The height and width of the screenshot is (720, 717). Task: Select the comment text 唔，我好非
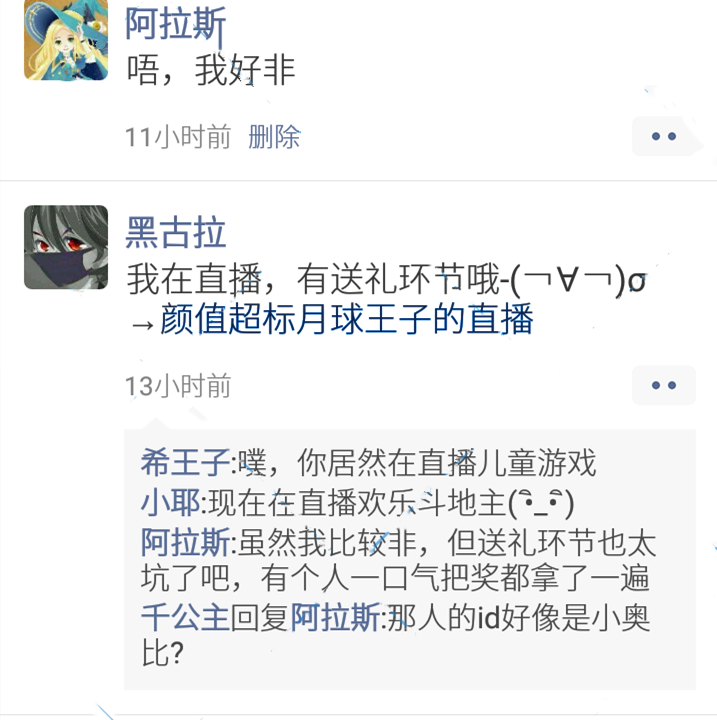pyautogui.click(x=211, y=70)
